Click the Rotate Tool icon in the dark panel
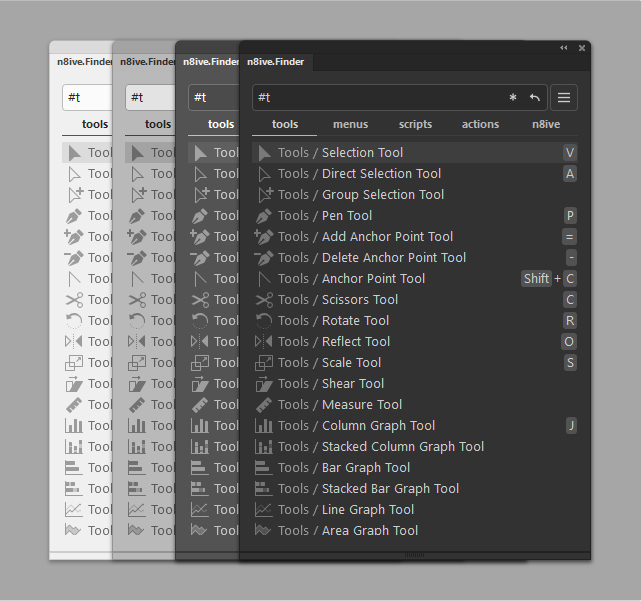 (x=264, y=321)
